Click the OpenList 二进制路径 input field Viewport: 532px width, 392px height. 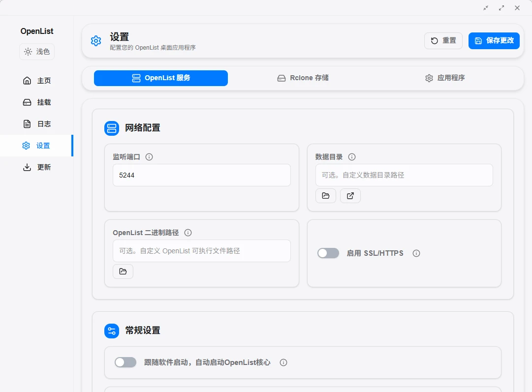[x=202, y=251]
